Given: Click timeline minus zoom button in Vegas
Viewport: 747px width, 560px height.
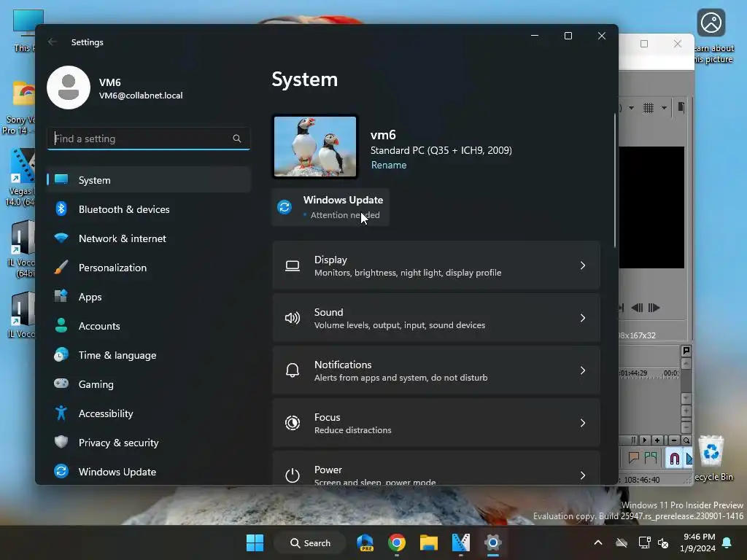Looking at the screenshot, I should pos(673,440).
